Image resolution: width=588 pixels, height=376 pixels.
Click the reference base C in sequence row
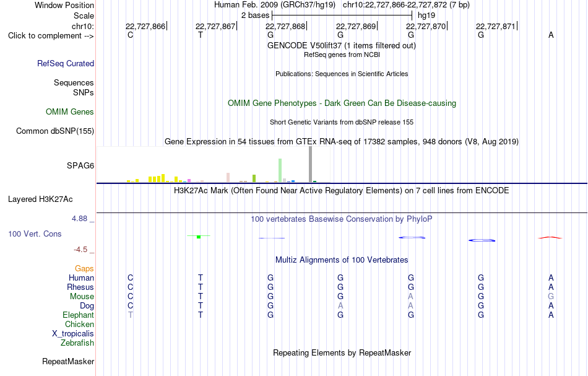(131, 35)
